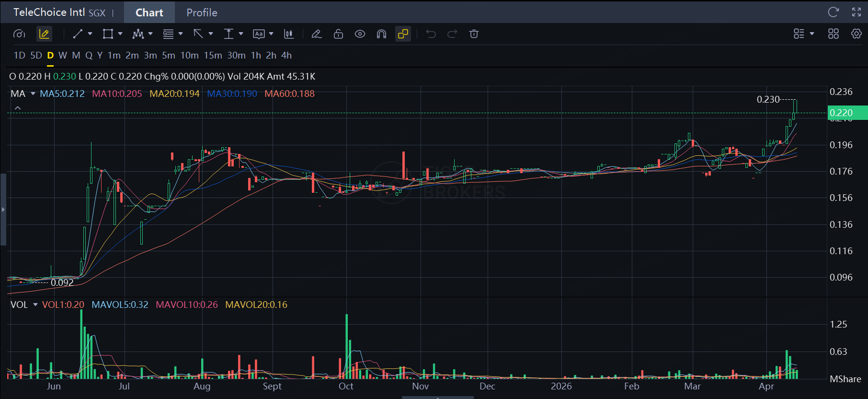Viewport: 868px width, 399px height.
Task: Open the arrow tool dropdown arrow
Action: (x=211, y=34)
